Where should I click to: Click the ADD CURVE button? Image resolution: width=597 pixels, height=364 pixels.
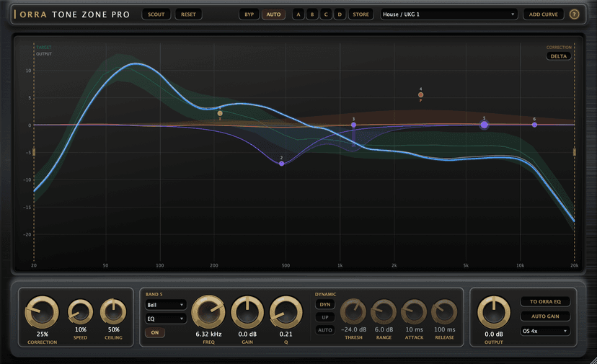pyautogui.click(x=544, y=14)
